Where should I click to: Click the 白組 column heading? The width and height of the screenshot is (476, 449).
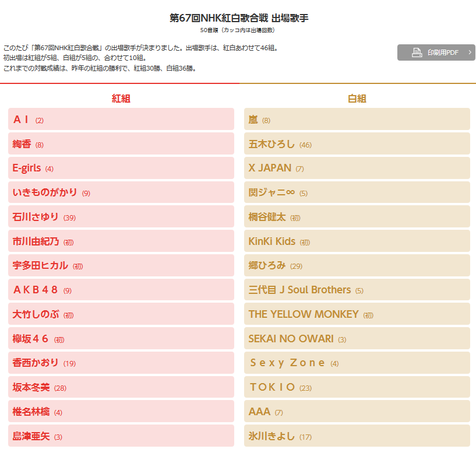357,99
